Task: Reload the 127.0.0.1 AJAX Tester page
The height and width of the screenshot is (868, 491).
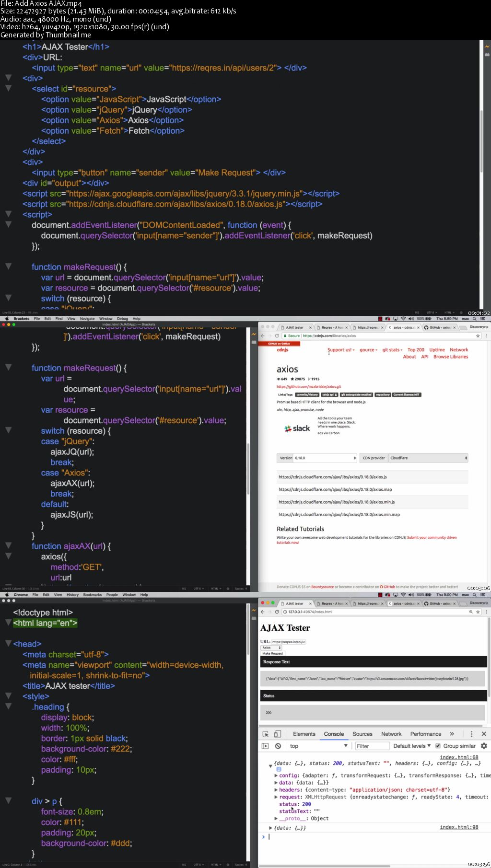Action: (x=277, y=612)
